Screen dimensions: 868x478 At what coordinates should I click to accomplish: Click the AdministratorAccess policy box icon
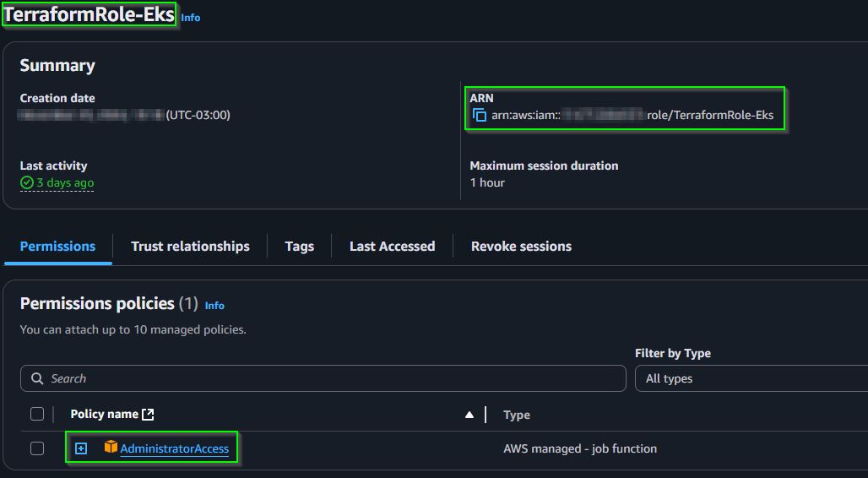pyautogui.click(x=111, y=447)
